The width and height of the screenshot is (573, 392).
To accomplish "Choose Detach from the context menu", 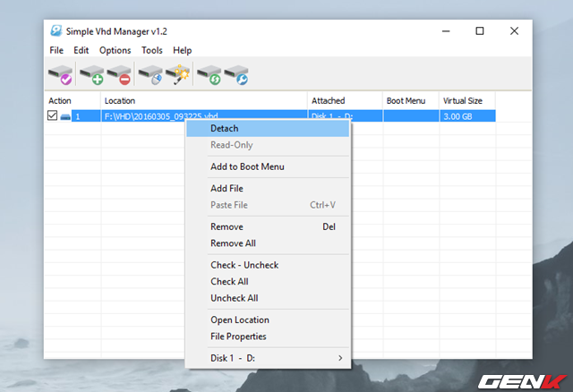I will tap(268, 129).
